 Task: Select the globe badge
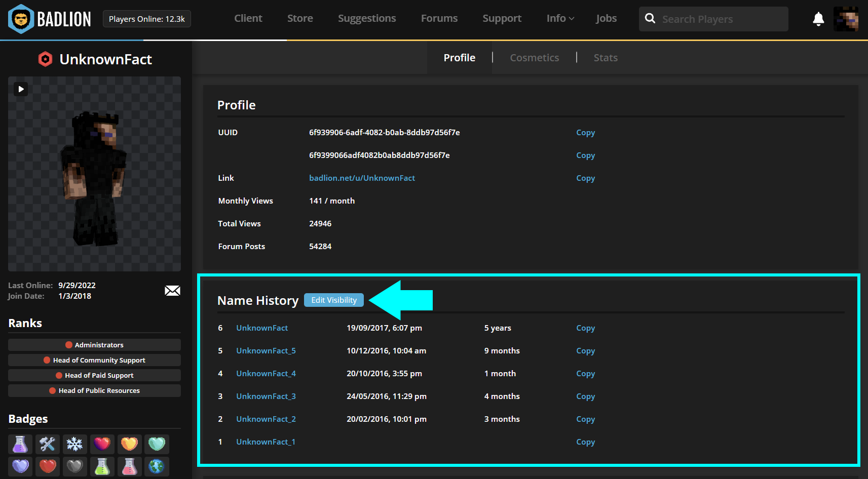click(157, 466)
